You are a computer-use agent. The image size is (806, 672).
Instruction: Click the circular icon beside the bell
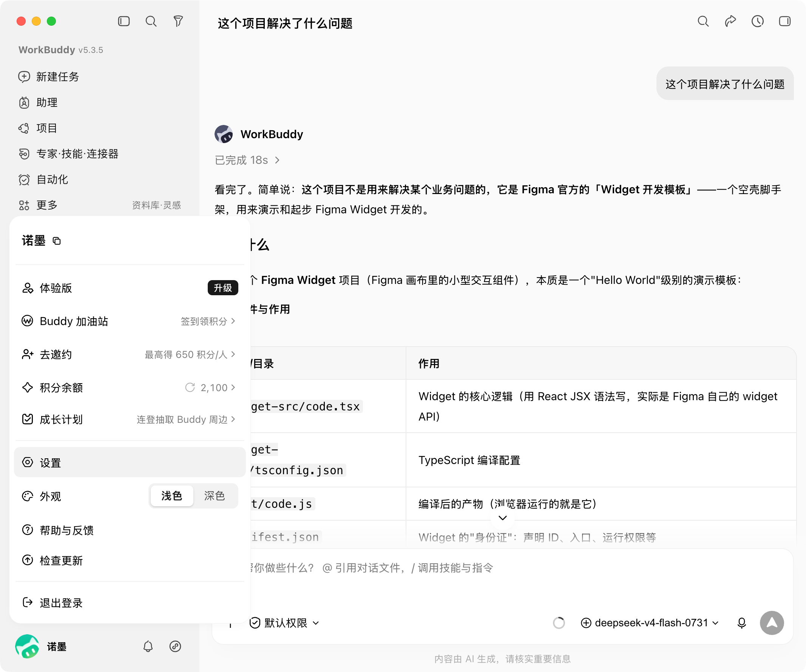(175, 647)
